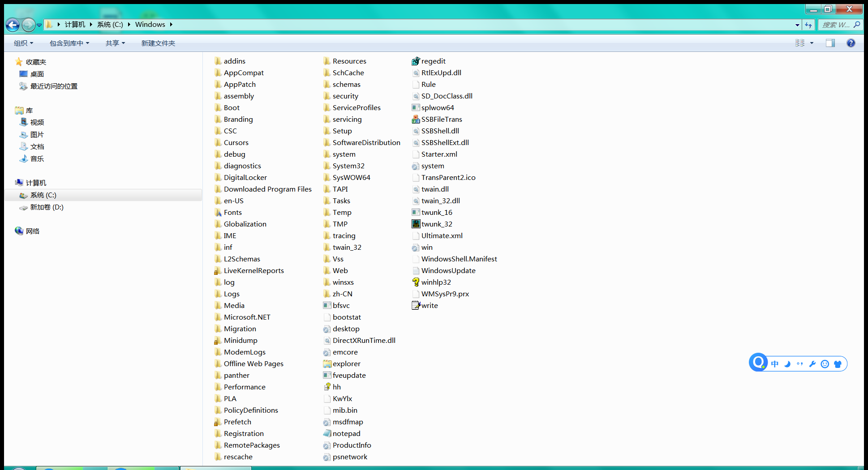The image size is (868, 470).
Task: Select the fveupdate application icon
Action: pyautogui.click(x=327, y=375)
